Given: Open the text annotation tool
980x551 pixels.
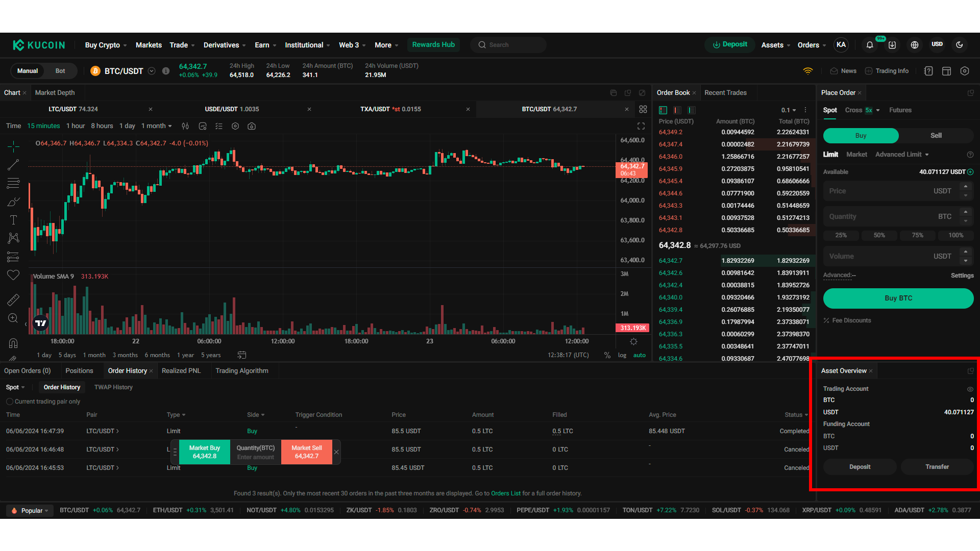Looking at the screenshot, I should (x=13, y=220).
